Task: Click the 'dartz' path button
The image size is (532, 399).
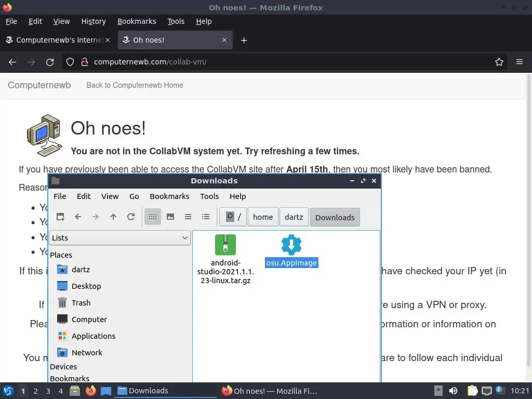Action: tap(294, 217)
